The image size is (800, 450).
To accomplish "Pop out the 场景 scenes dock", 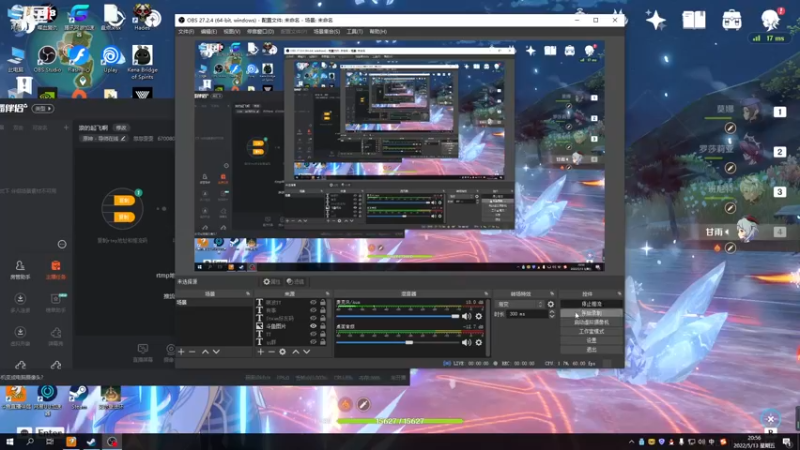I will [248, 294].
